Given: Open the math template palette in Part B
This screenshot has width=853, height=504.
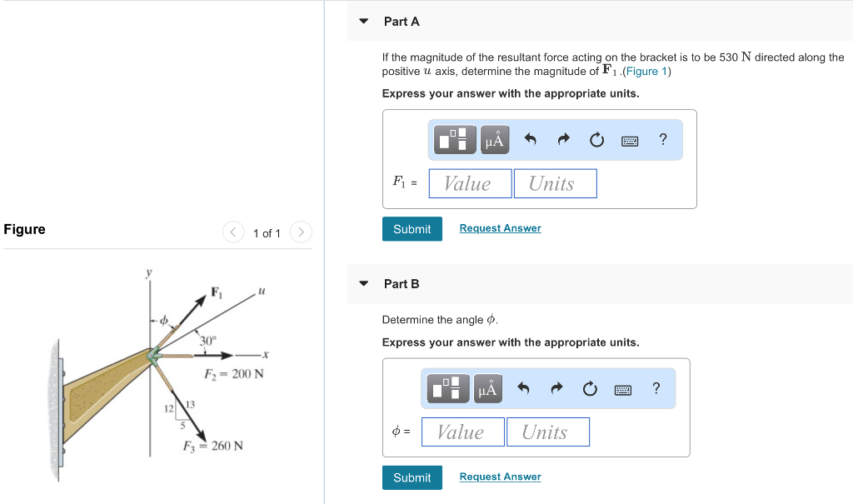Looking at the screenshot, I should pos(446,388).
